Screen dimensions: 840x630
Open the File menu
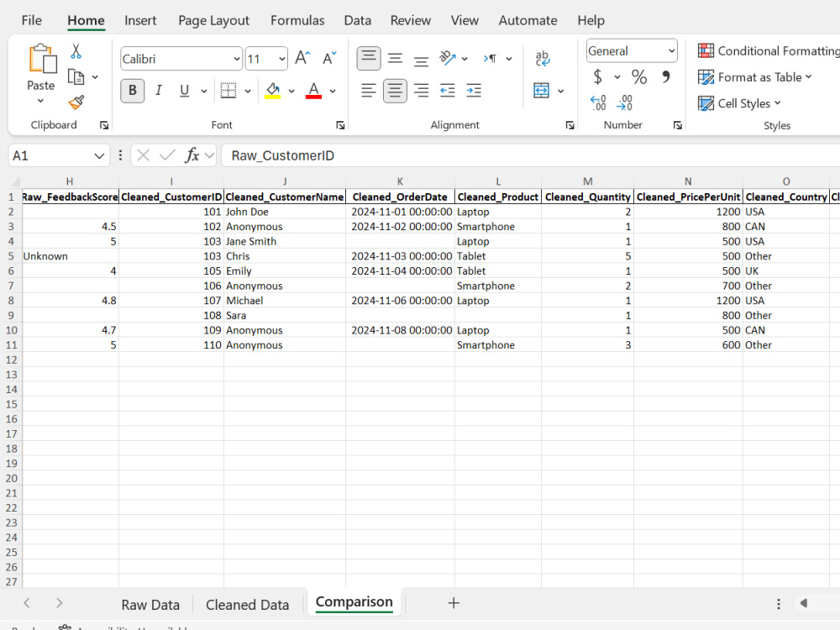pyautogui.click(x=32, y=20)
